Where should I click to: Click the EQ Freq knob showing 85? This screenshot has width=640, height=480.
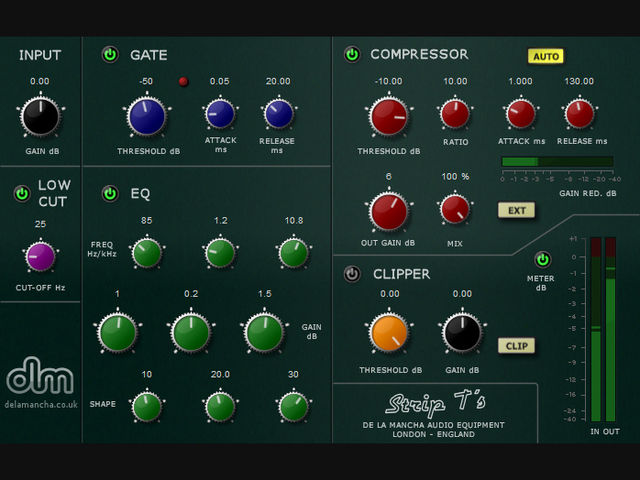click(147, 253)
